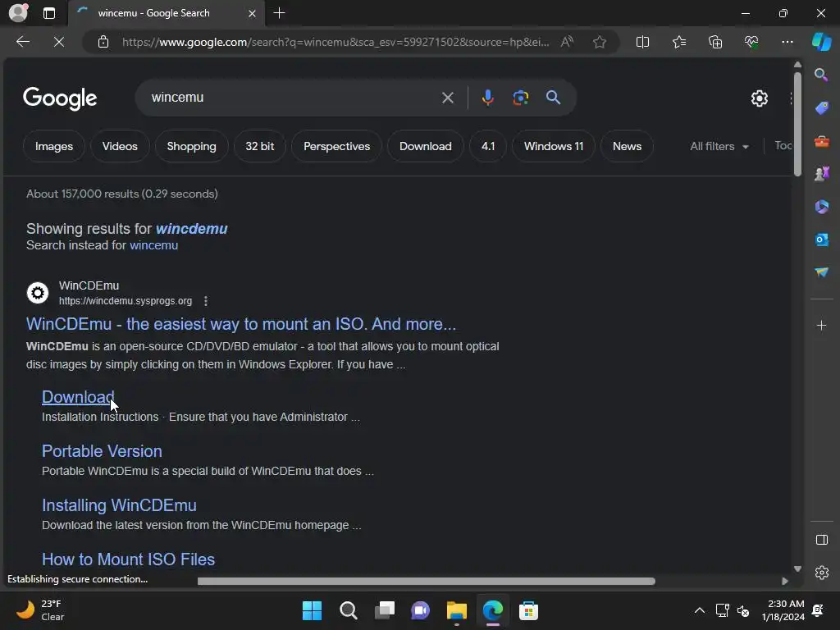Click the address bar URL
840x630 pixels.
coord(336,42)
